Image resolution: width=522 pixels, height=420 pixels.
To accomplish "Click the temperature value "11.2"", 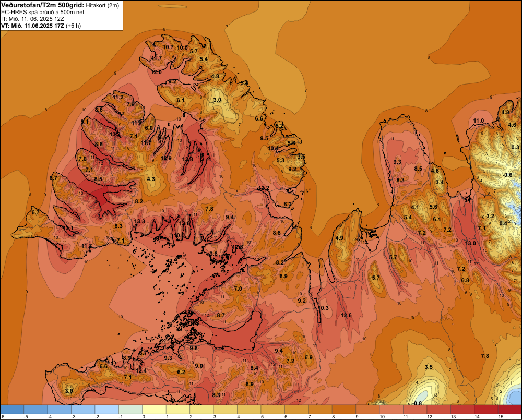I will (x=118, y=97).
